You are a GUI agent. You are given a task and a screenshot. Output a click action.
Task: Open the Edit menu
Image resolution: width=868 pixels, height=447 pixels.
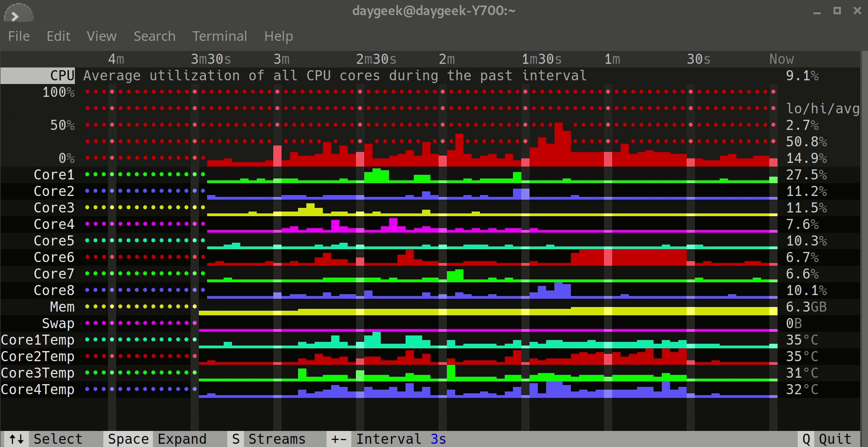click(x=58, y=36)
